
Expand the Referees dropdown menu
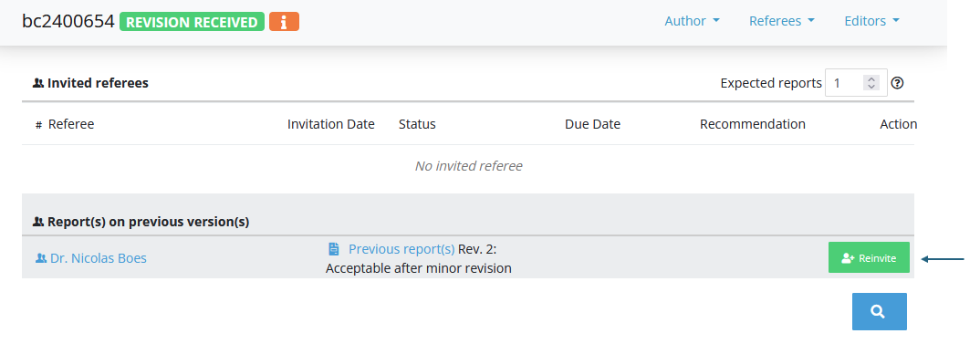[782, 21]
